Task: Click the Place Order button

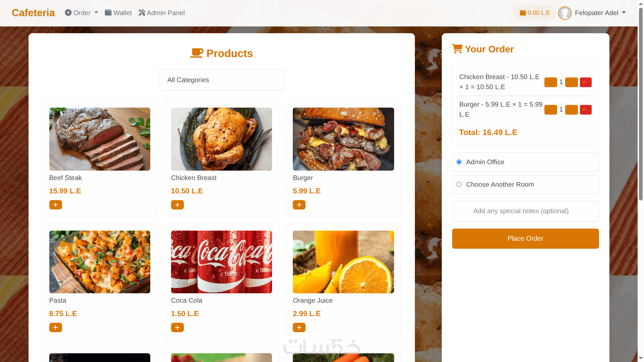Action: click(525, 239)
